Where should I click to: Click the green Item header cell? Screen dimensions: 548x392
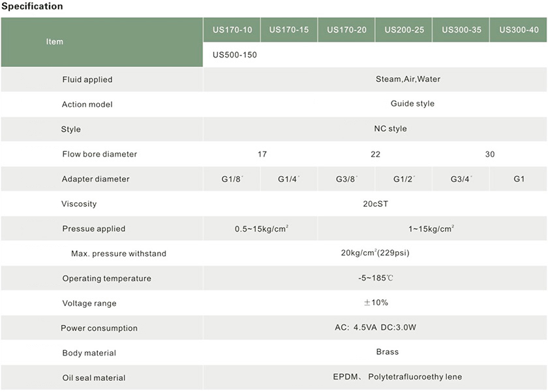(x=55, y=42)
